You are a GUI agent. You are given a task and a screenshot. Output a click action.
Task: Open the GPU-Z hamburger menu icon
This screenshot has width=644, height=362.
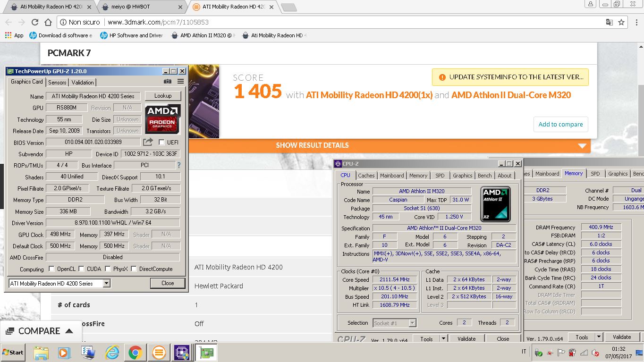pyautogui.click(x=180, y=82)
